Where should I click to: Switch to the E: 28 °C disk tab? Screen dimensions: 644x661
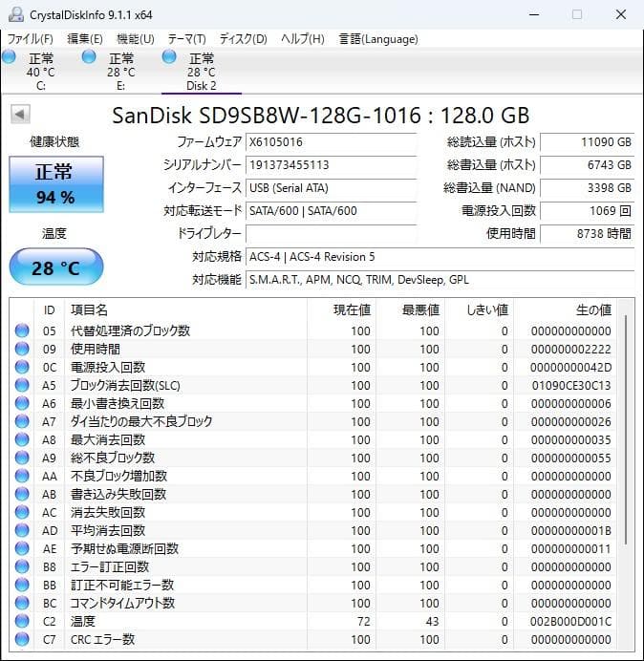121,71
